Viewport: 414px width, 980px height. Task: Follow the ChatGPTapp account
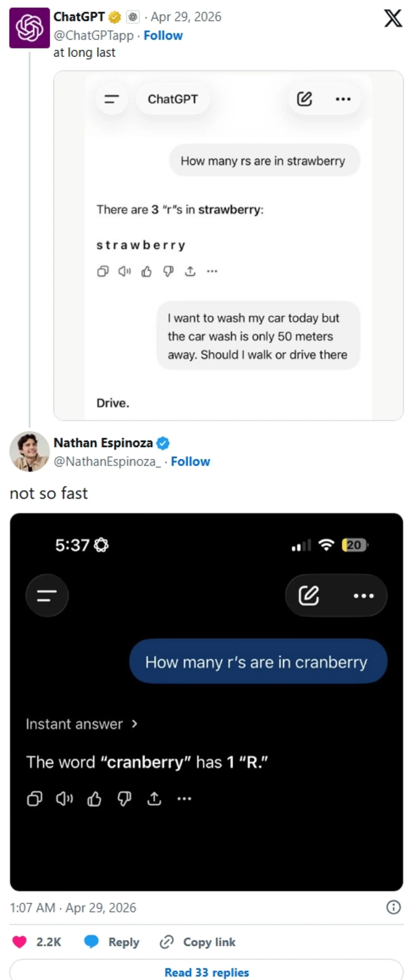coord(163,35)
